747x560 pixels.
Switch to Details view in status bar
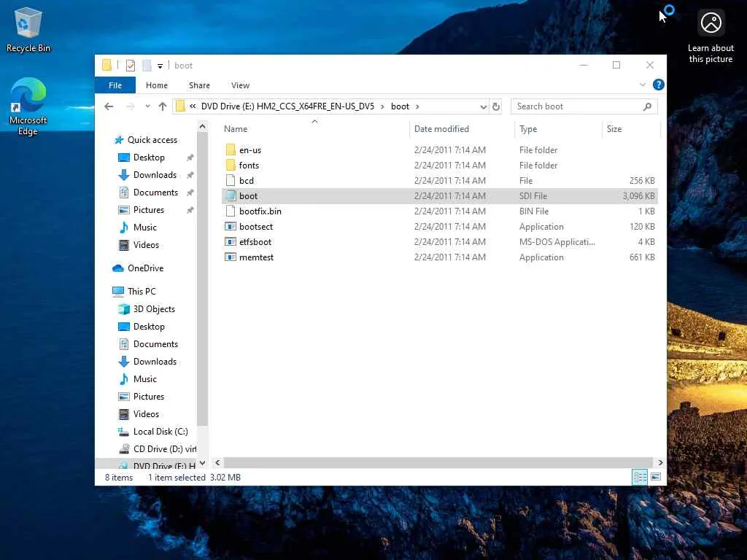[x=639, y=477]
